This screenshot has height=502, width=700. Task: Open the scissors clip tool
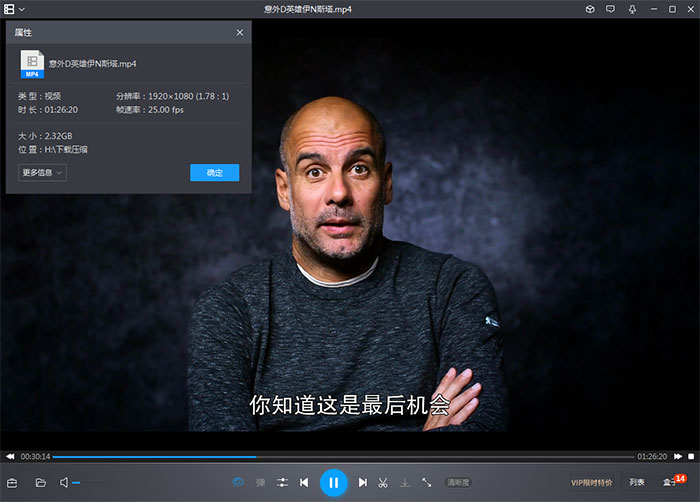(x=383, y=482)
